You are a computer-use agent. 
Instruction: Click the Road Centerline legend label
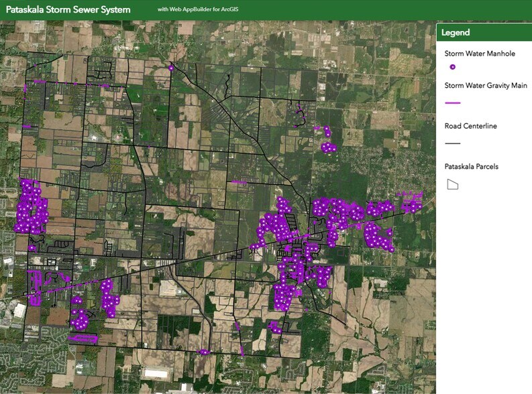(x=470, y=126)
